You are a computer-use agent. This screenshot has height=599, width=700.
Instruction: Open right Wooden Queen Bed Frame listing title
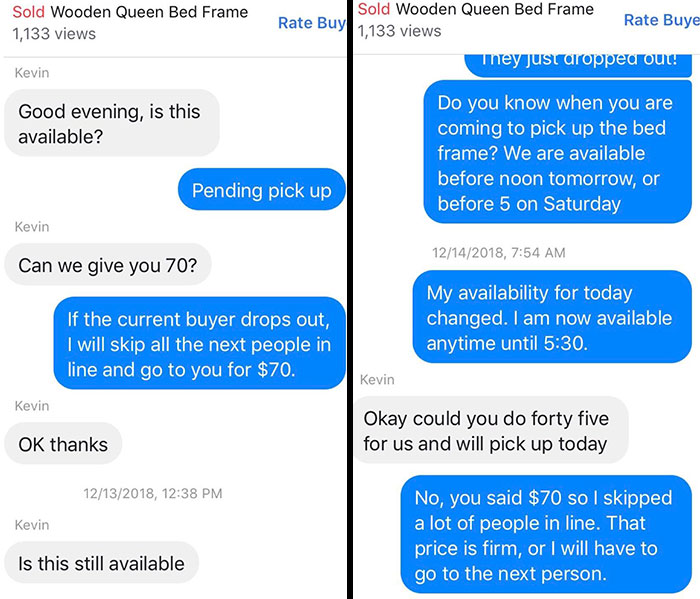coord(494,9)
